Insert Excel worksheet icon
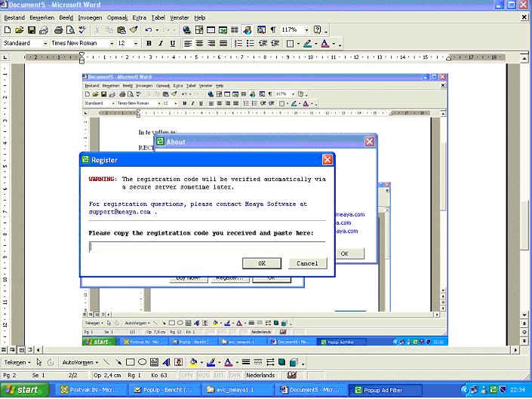The height and width of the screenshot is (399, 532). [223, 30]
